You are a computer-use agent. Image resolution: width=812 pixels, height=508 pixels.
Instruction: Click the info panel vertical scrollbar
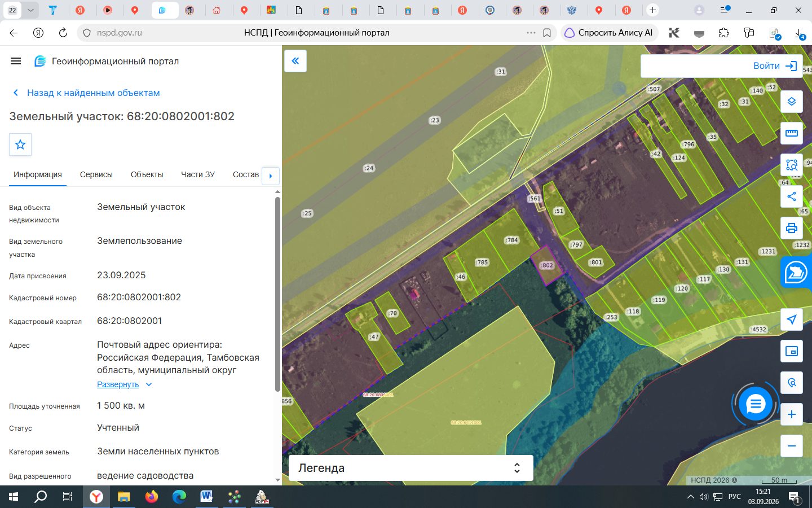[277, 294]
